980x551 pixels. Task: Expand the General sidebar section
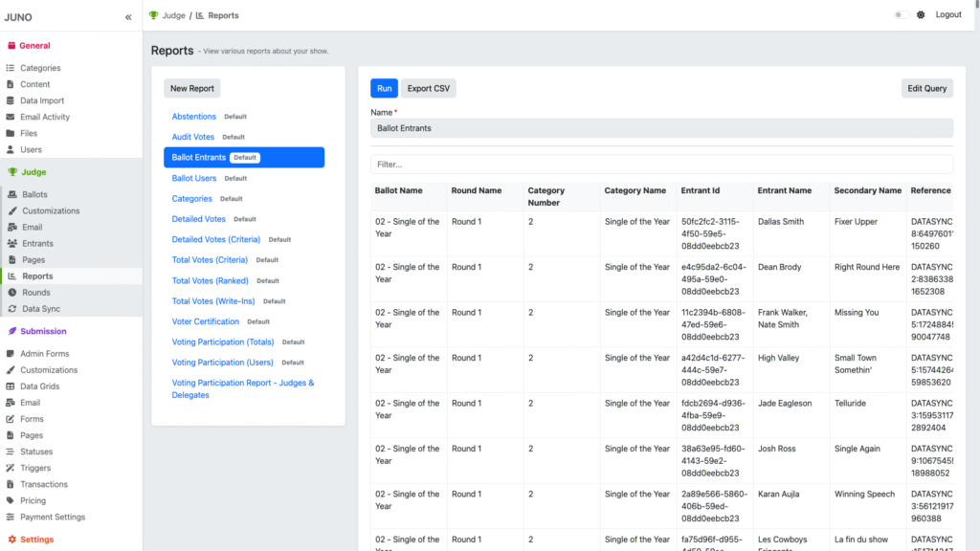point(34,45)
